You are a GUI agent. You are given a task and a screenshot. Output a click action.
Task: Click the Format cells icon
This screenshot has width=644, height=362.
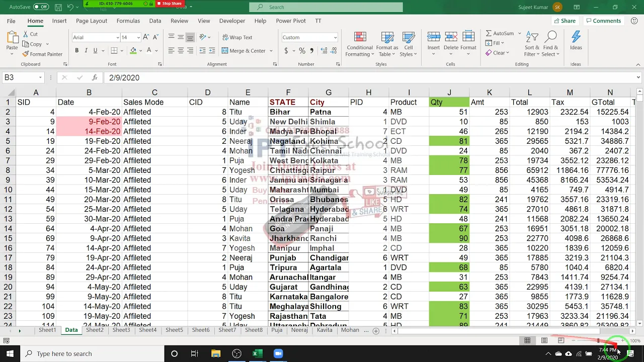468,37
